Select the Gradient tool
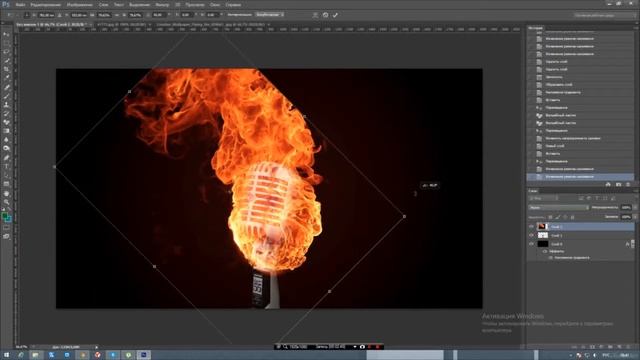640x360 pixels. [6, 131]
